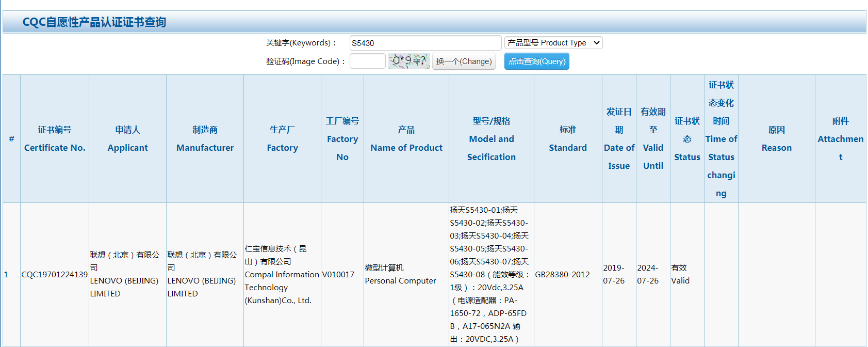Image resolution: width=868 pixels, height=347 pixels.
Task: Click the Time of Status changing header
Action: coord(721,138)
